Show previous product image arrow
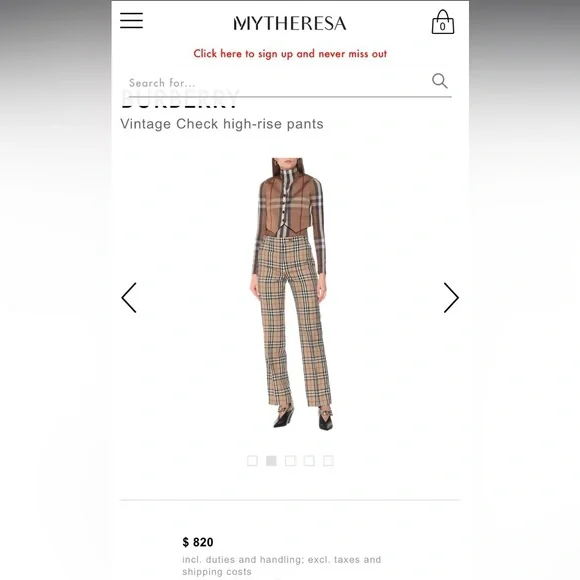Viewport: 580px width, 580px height. (x=129, y=298)
